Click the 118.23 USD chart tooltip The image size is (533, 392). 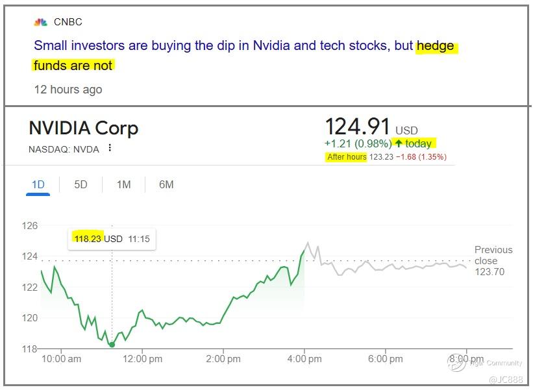[112, 239]
